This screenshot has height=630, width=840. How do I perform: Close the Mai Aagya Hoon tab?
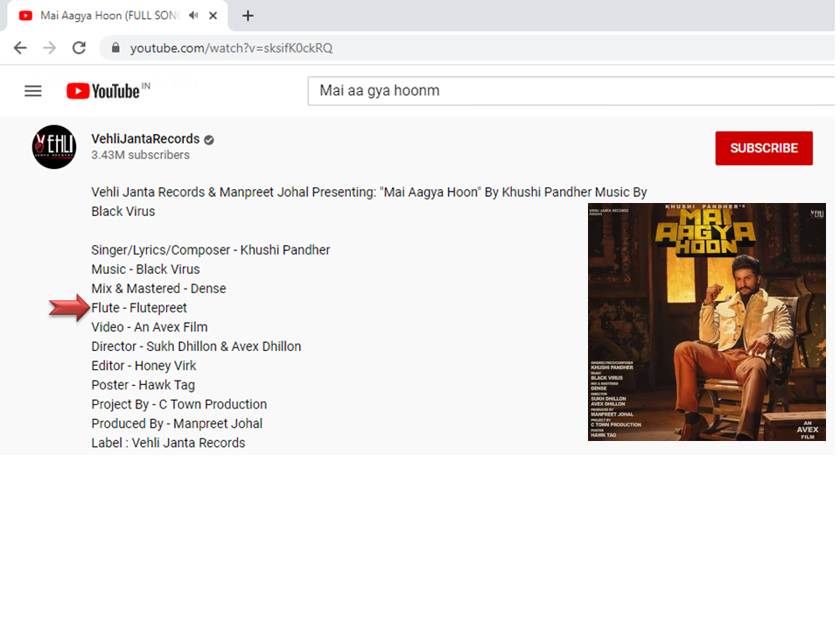pos(213,16)
